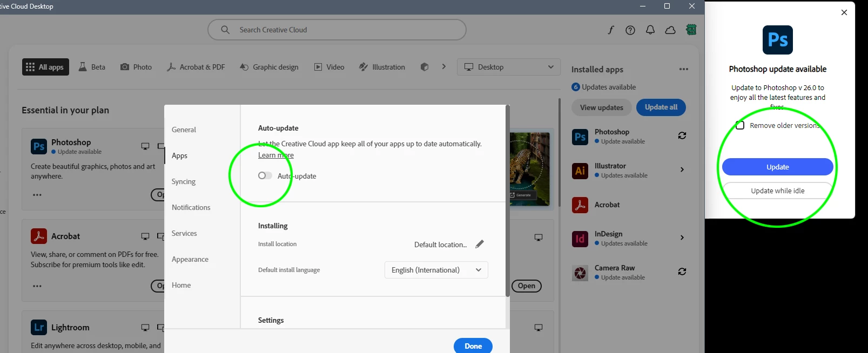Open Services preferences section
The height and width of the screenshot is (353, 868).
tap(184, 233)
